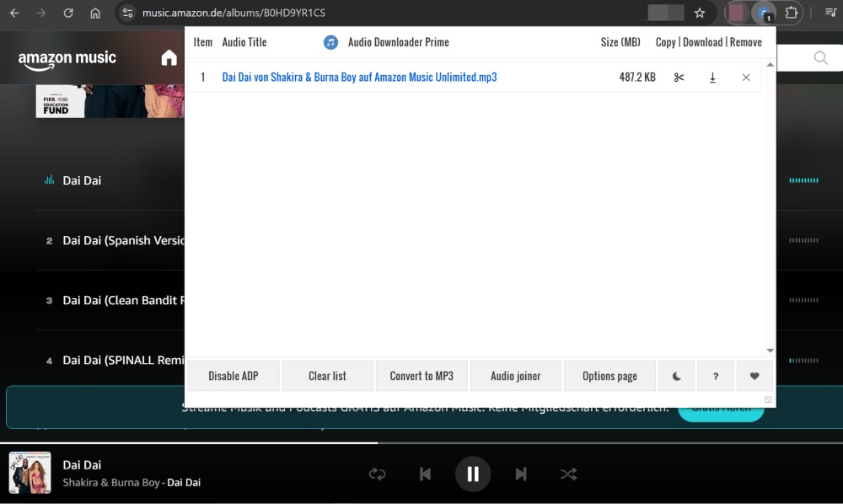The height and width of the screenshot is (504, 843).
Task: Click the amazon music logo
Action: 67,60
